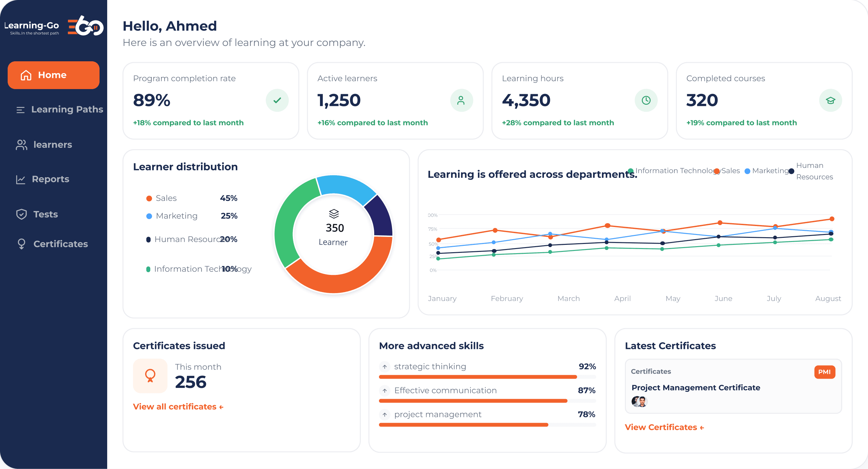Toggle Sales series in line chart legend
This screenshot has width=868, height=469.
[x=727, y=171]
